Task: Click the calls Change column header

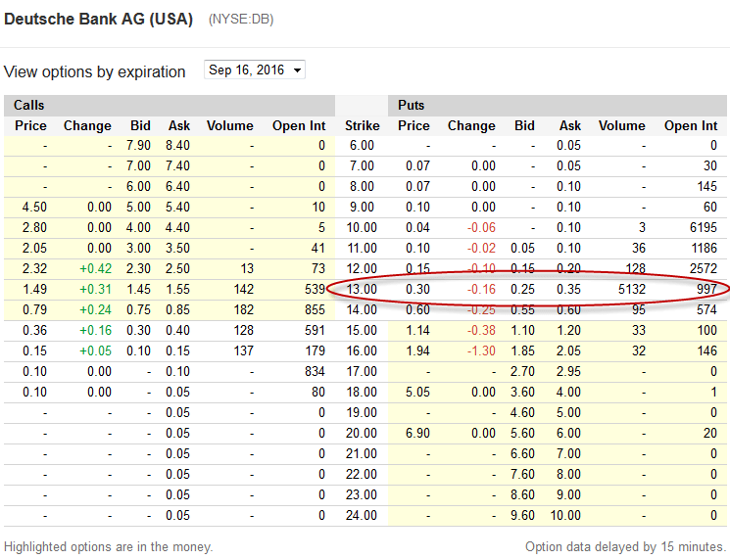Action: click(x=87, y=125)
